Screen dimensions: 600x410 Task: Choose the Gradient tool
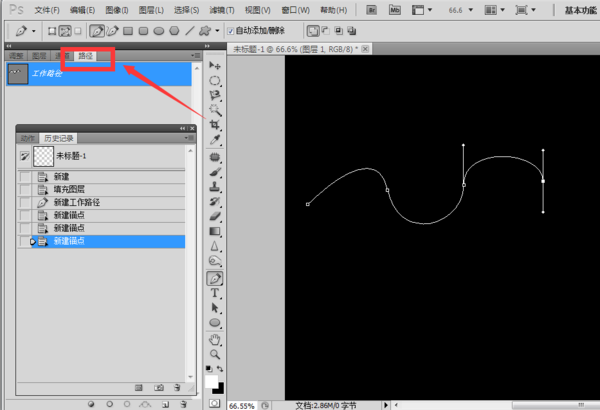[215, 231]
